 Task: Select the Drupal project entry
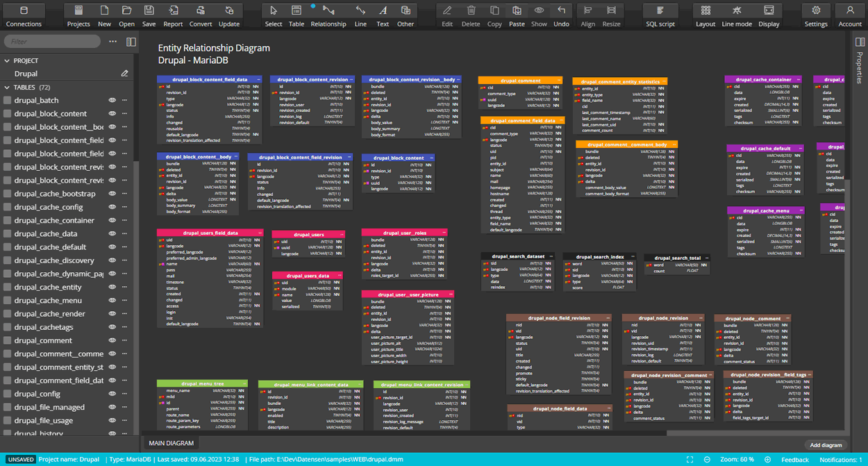pyautogui.click(x=26, y=74)
